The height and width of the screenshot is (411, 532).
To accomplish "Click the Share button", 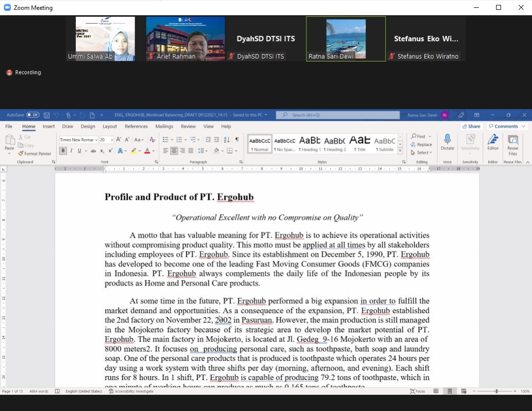I will pos(471,126).
